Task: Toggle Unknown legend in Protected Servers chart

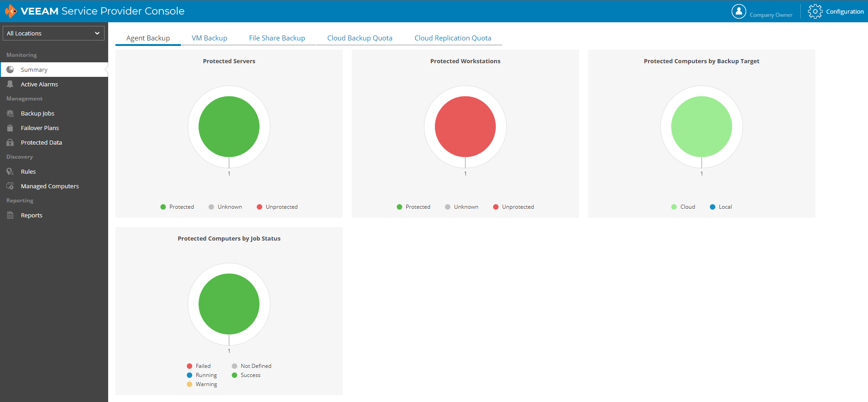Action: [x=225, y=207]
